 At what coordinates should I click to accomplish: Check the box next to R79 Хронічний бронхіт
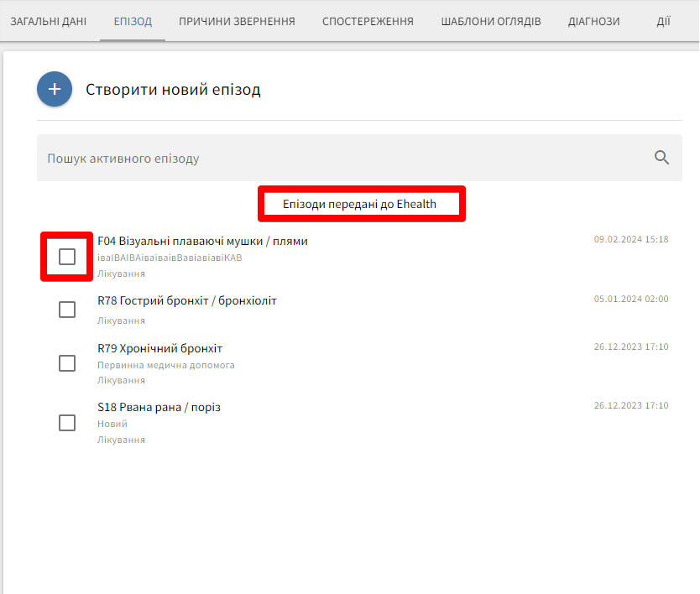click(67, 363)
